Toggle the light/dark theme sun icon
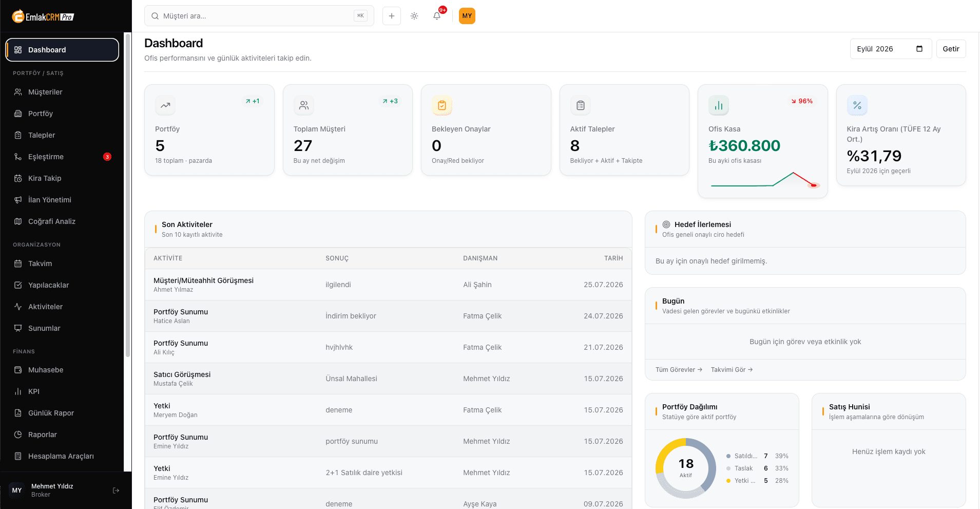 tap(414, 16)
